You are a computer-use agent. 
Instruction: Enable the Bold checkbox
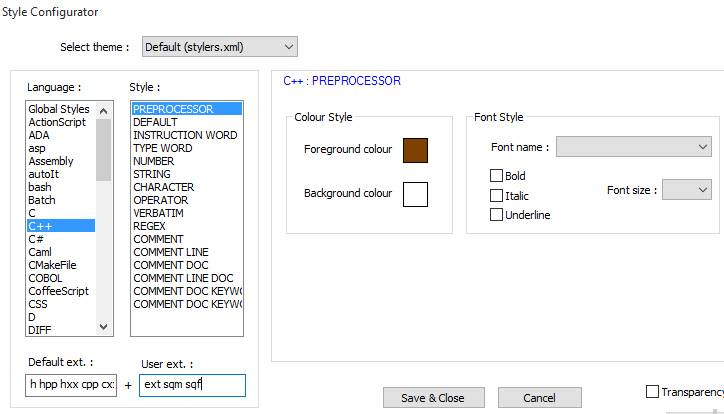tap(497, 176)
